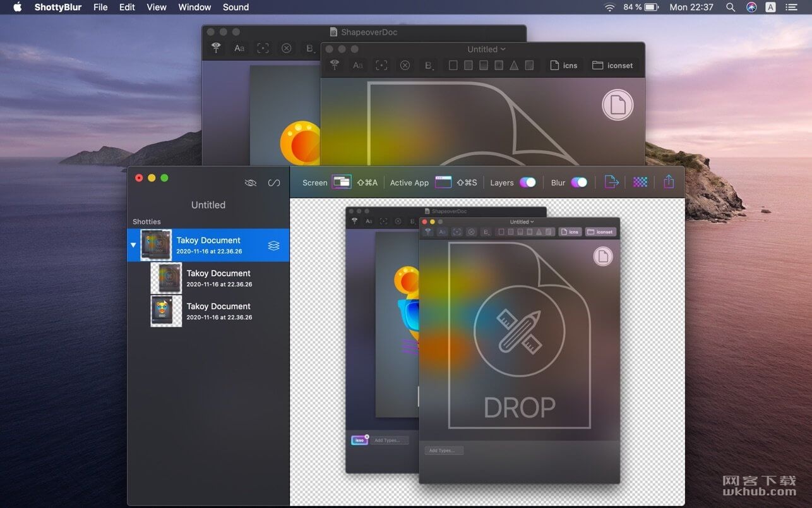Screen dimensions: 812x508
Task: Click the thumbnail with the DROP icon preview
Action: [x=166, y=278]
